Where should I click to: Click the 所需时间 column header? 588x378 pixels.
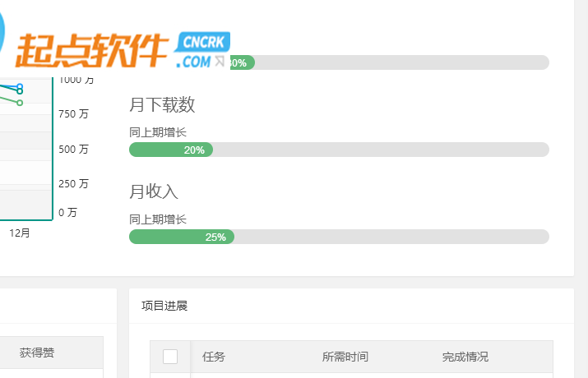click(x=345, y=357)
